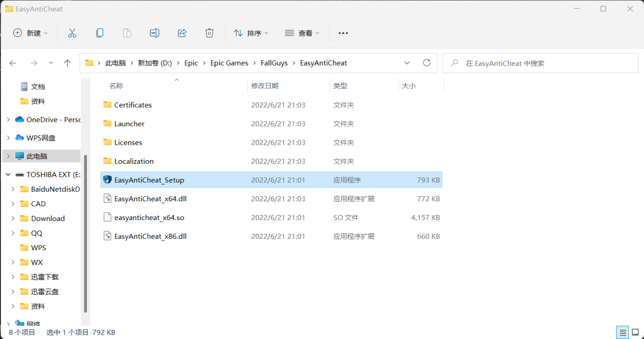Viewport: 644px width, 339px height.
Task: Click the WPS网盘 cloud icon in sidebar
Action: (20, 138)
